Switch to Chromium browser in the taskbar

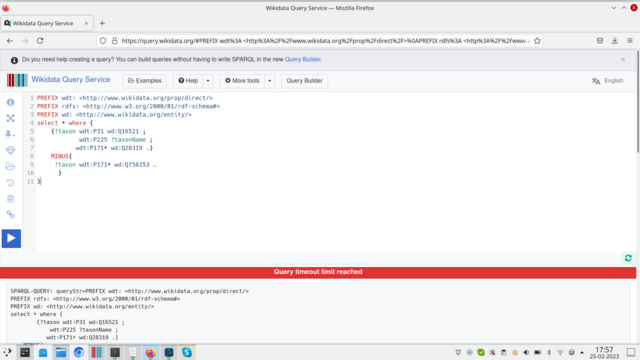tap(79, 352)
